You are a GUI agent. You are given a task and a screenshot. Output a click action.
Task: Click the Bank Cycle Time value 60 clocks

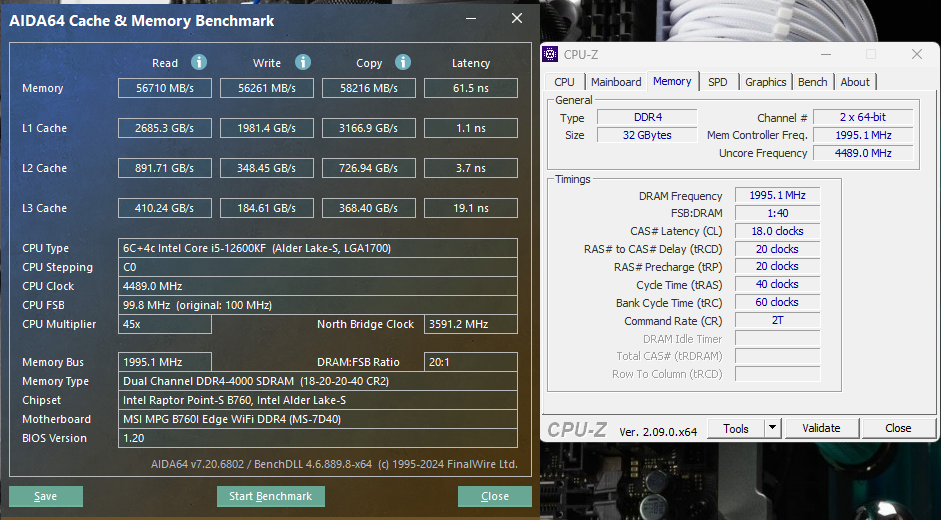[x=777, y=302]
